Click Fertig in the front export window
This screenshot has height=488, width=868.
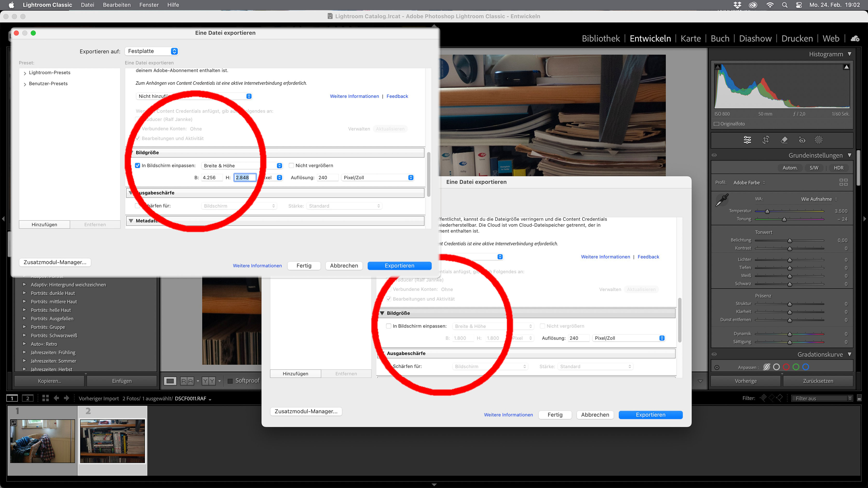304,266
